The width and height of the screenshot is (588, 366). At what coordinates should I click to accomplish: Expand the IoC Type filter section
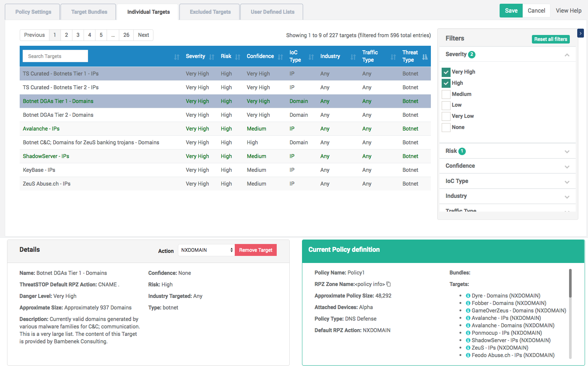click(507, 181)
